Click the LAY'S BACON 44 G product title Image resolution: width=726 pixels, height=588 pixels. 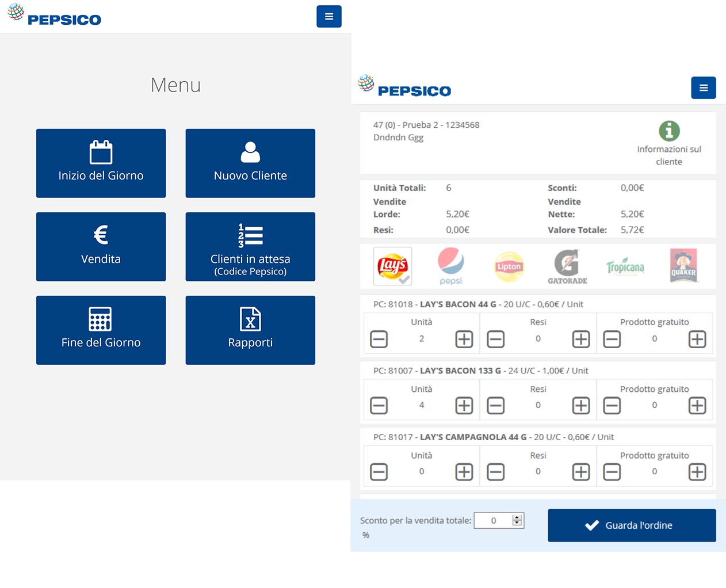[x=458, y=304]
